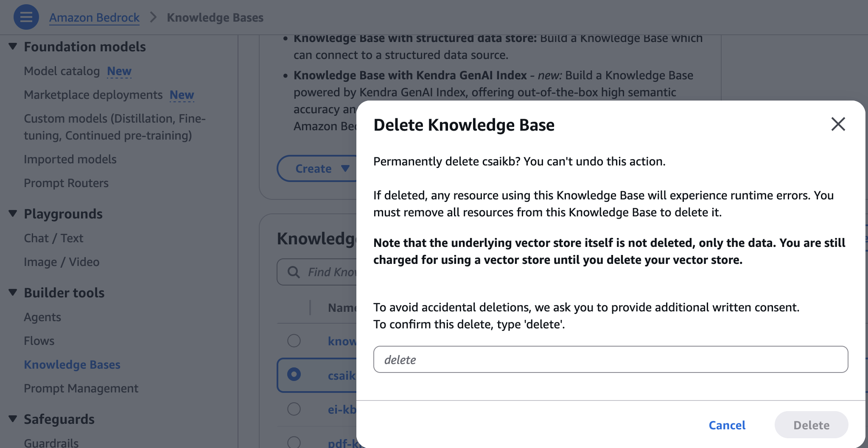Open the Create dropdown arrow
This screenshot has width=868, height=448.
[x=345, y=168]
